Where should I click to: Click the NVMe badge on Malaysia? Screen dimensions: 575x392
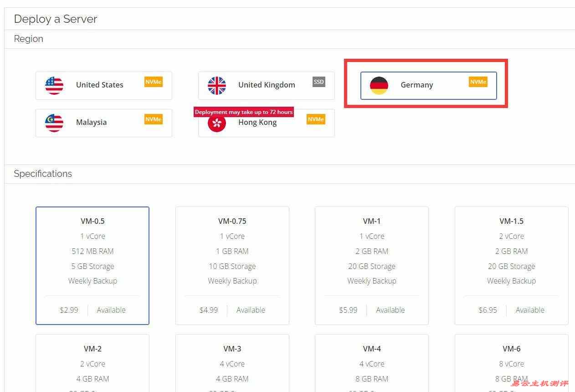click(x=154, y=119)
